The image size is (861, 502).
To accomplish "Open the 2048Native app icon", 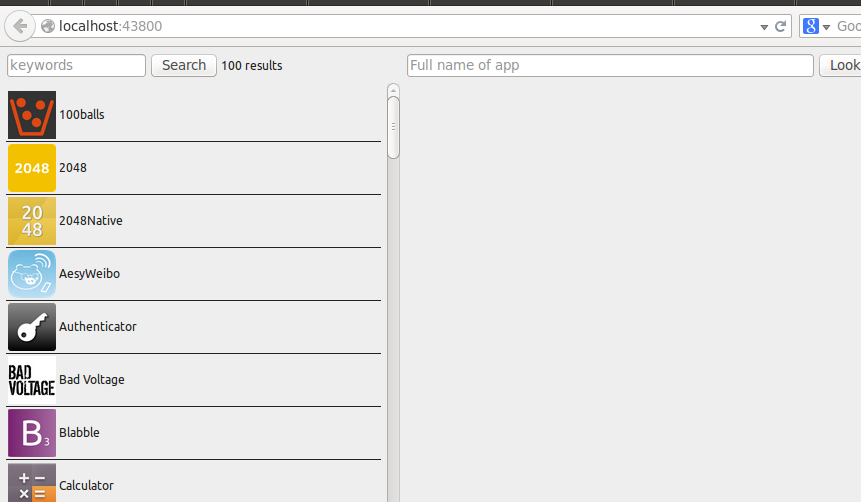I will (32, 221).
